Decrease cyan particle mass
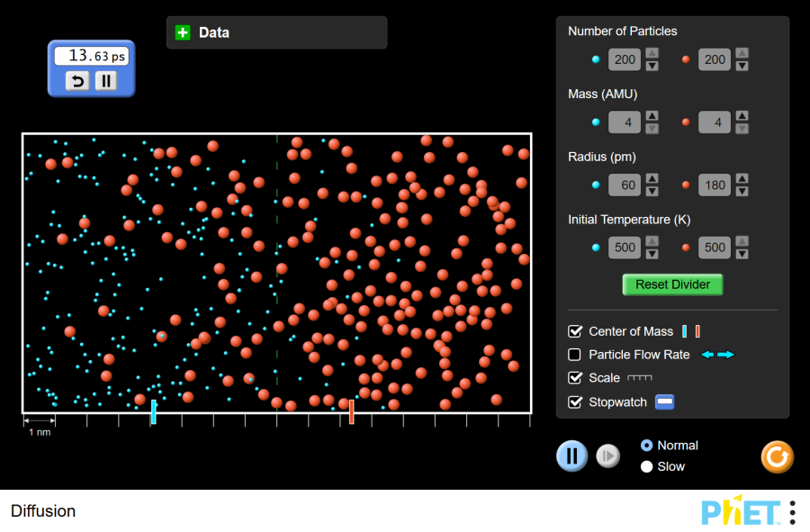 click(652, 129)
